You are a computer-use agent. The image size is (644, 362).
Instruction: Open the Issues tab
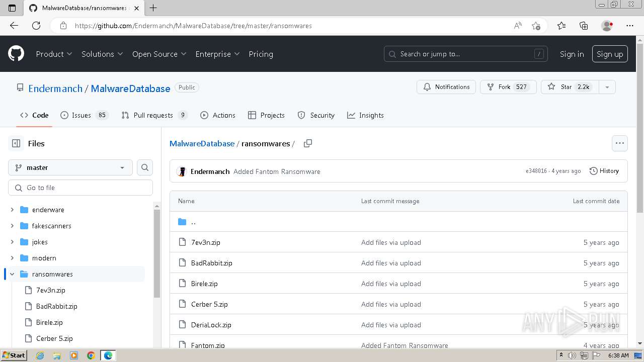84,115
